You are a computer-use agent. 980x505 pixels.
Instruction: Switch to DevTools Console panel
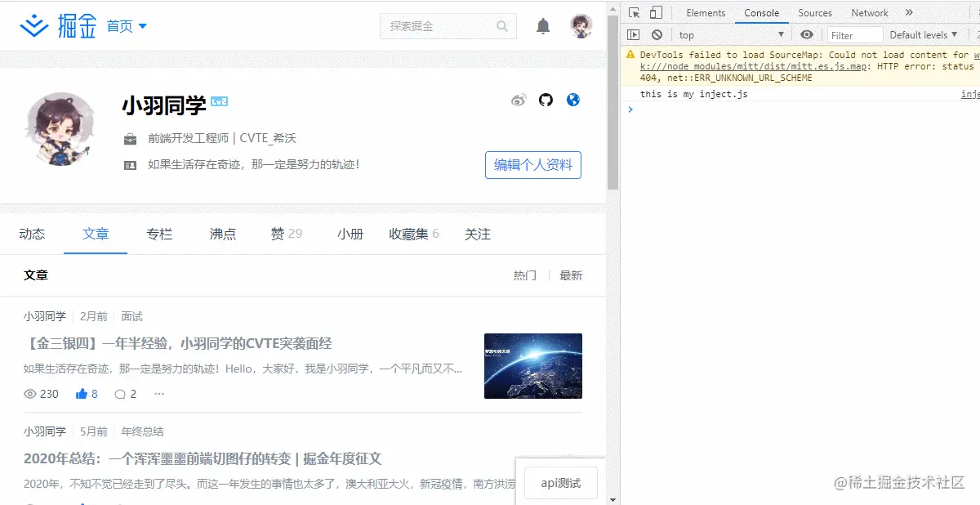(x=761, y=13)
